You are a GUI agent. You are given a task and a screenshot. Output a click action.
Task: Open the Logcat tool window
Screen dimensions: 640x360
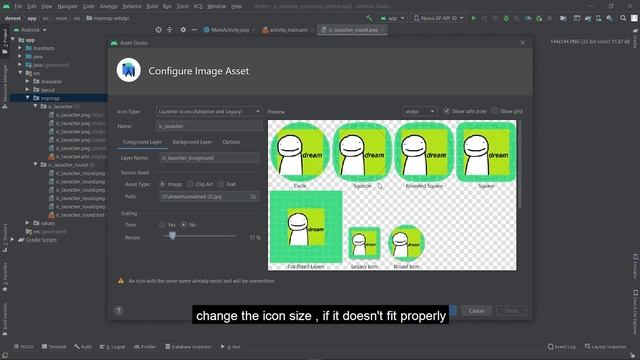113,347
